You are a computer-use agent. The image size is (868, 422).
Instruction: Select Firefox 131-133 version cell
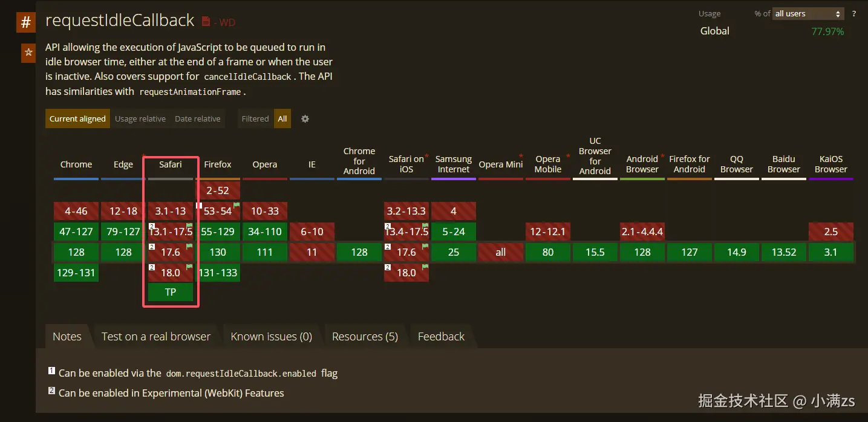click(218, 273)
